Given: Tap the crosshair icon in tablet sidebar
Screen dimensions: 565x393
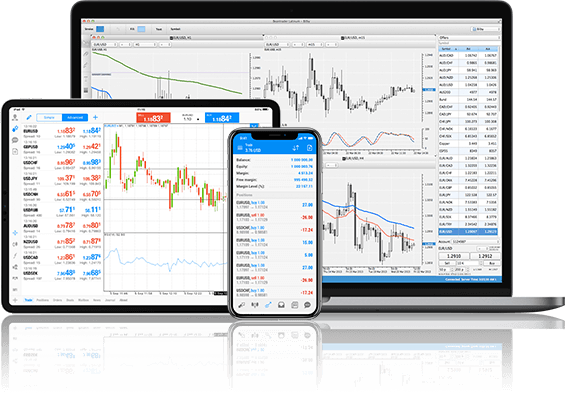Looking at the screenshot, I should [x=15, y=233].
